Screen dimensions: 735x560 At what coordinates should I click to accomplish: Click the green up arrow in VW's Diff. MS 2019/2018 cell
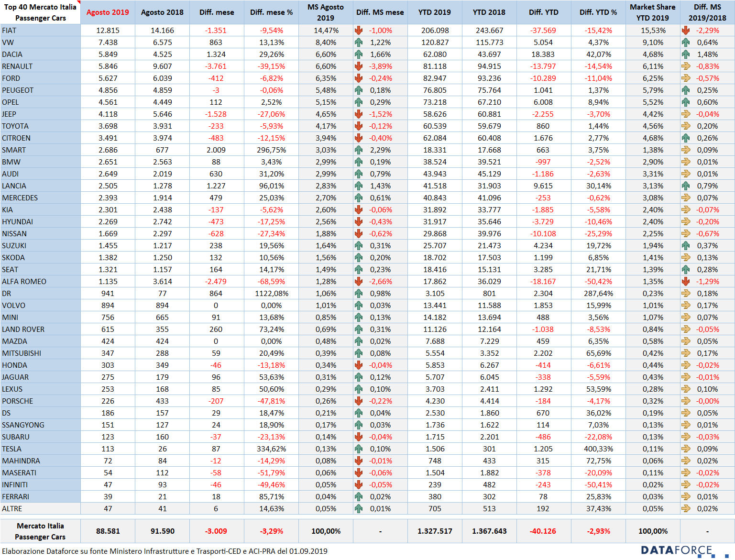click(686, 42)
